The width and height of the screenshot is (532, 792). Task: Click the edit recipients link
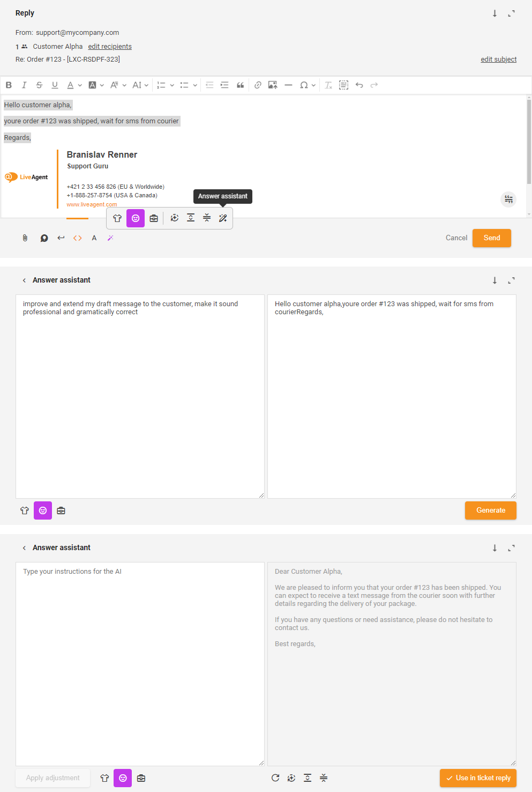(x=110, y=47)
